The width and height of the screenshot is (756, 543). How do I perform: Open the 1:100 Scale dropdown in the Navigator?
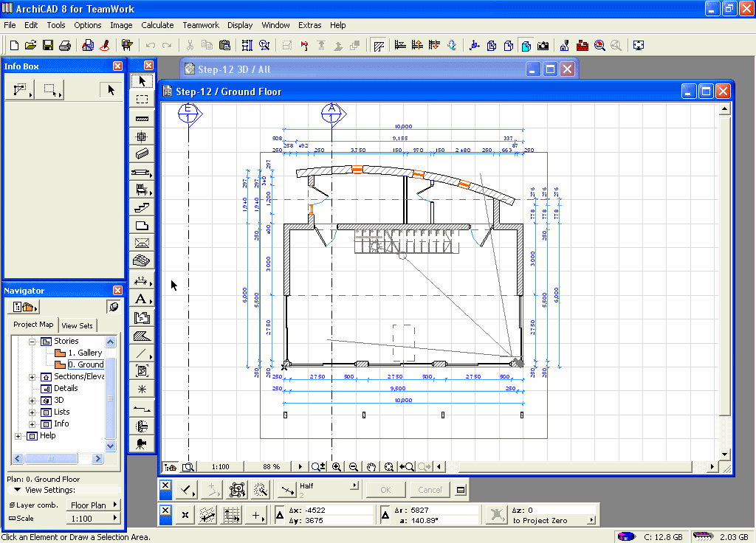(x=93, y=519)
